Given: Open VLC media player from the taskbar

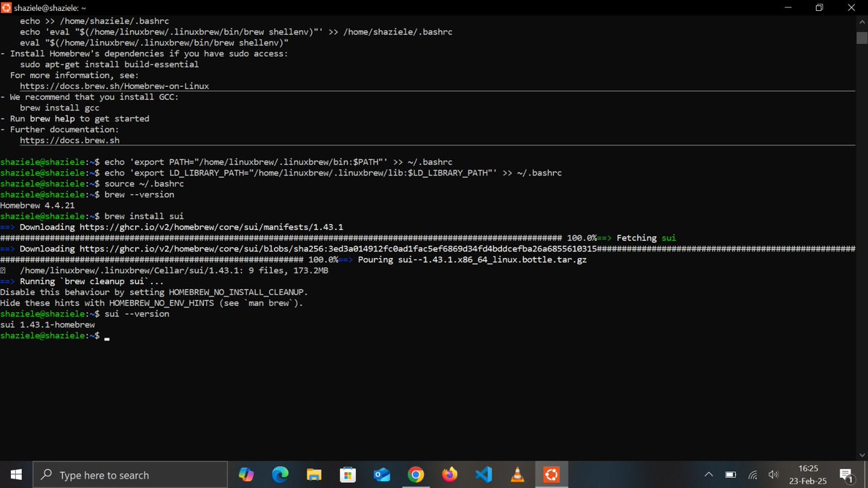Looking at the screenshot, I should point(518,475).
